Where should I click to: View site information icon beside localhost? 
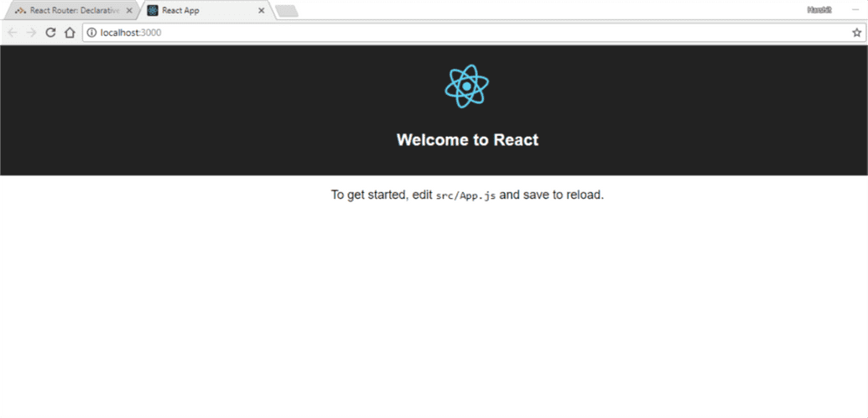coord(92,33)
